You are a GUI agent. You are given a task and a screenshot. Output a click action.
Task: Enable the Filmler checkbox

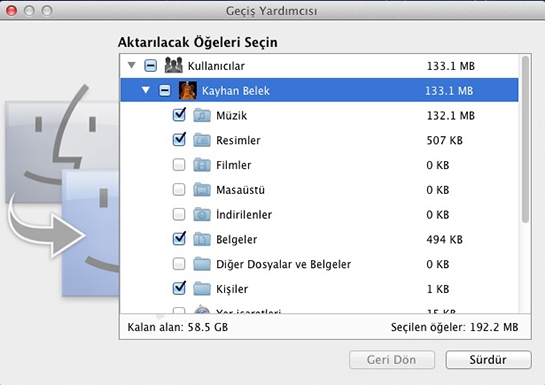pyautogui.click(x=179, y=165)
